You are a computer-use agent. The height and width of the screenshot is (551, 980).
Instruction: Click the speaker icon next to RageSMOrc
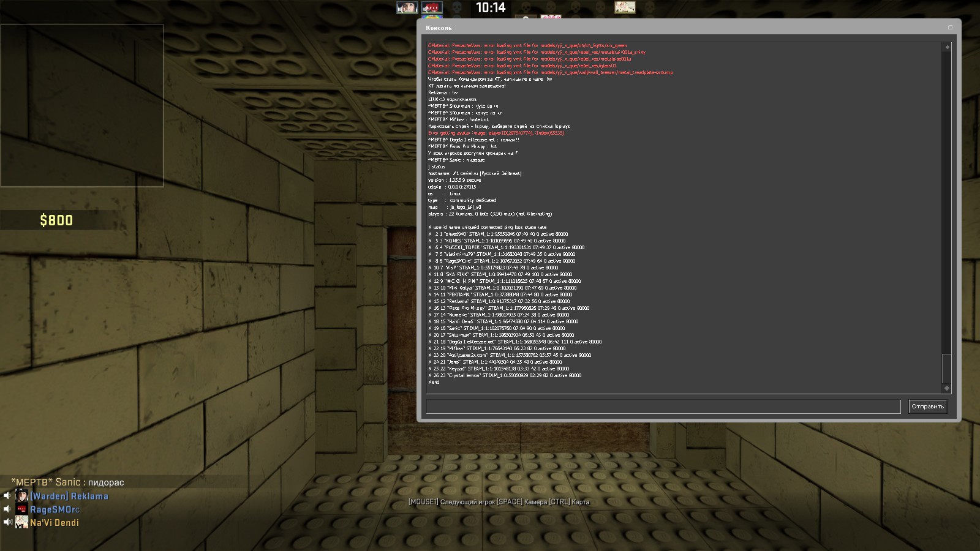coord(7,509)
